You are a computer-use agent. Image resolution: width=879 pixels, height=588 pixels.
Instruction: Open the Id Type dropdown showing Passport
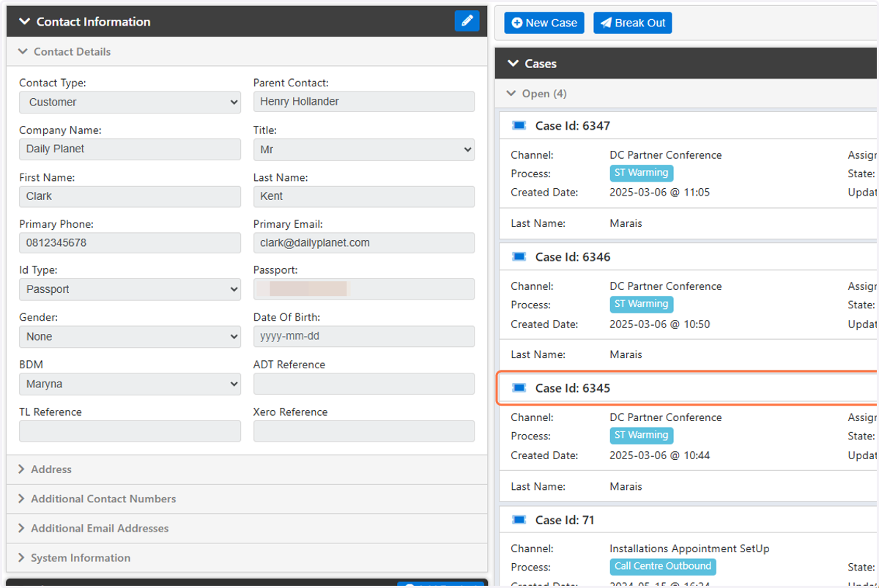point(130,289)
